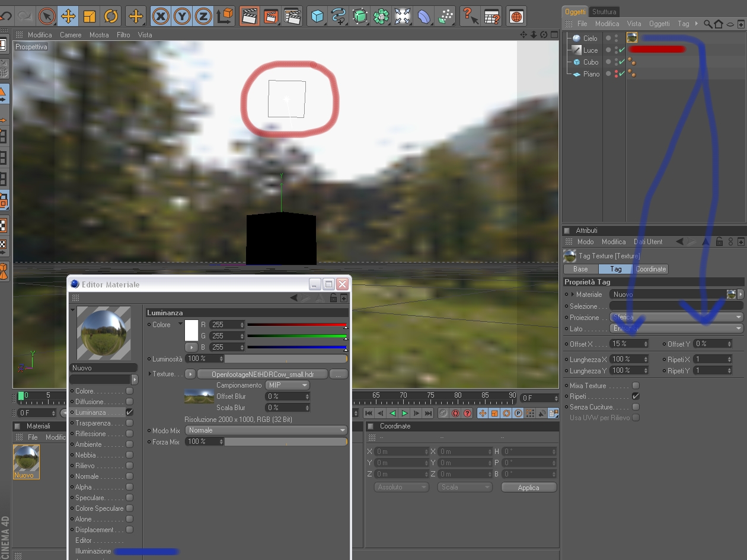Click the Cielo texture tag thumbnail

click(632, 38)
